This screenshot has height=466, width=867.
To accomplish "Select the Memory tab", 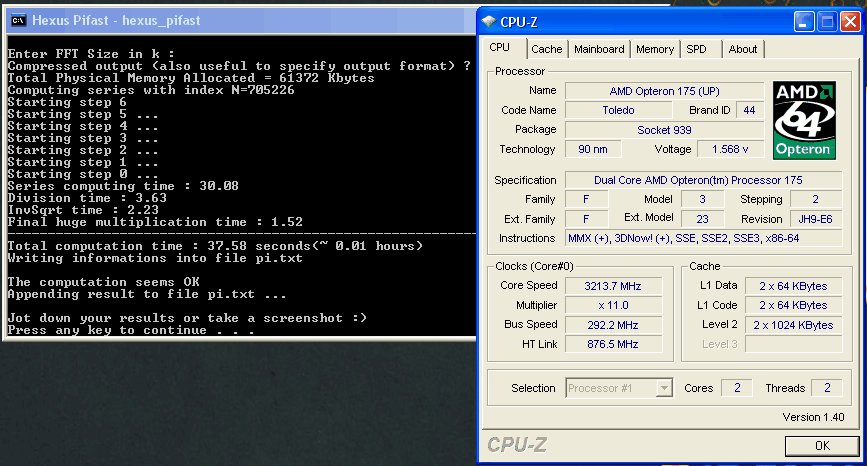I will [655, 49].
